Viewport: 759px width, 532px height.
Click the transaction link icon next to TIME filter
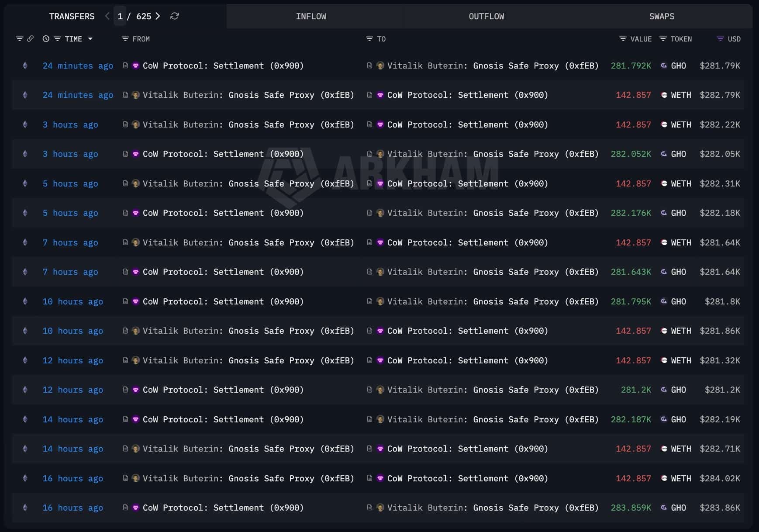click(31, 38)
